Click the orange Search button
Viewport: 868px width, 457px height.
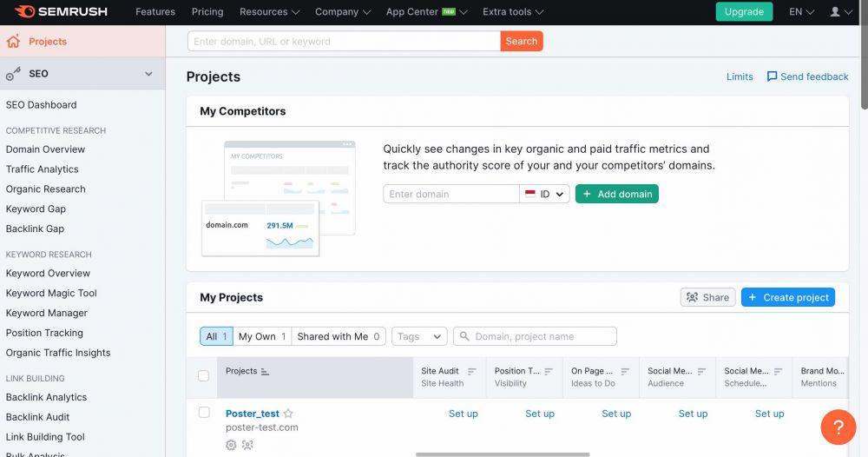[522, 41]
